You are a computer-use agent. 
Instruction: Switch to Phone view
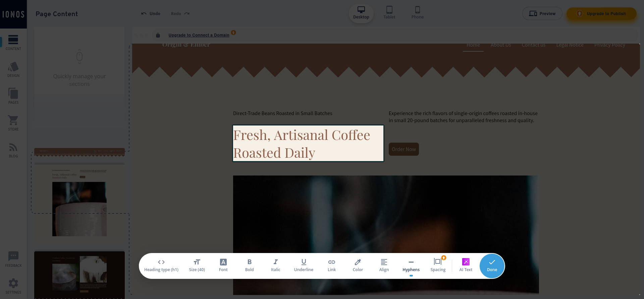pos(417,13)
